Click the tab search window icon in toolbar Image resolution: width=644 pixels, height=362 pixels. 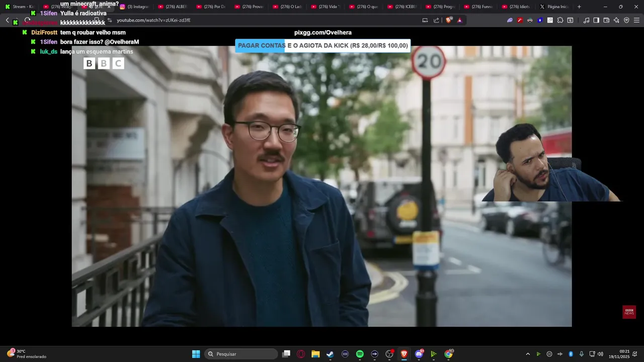pos(570,20)
